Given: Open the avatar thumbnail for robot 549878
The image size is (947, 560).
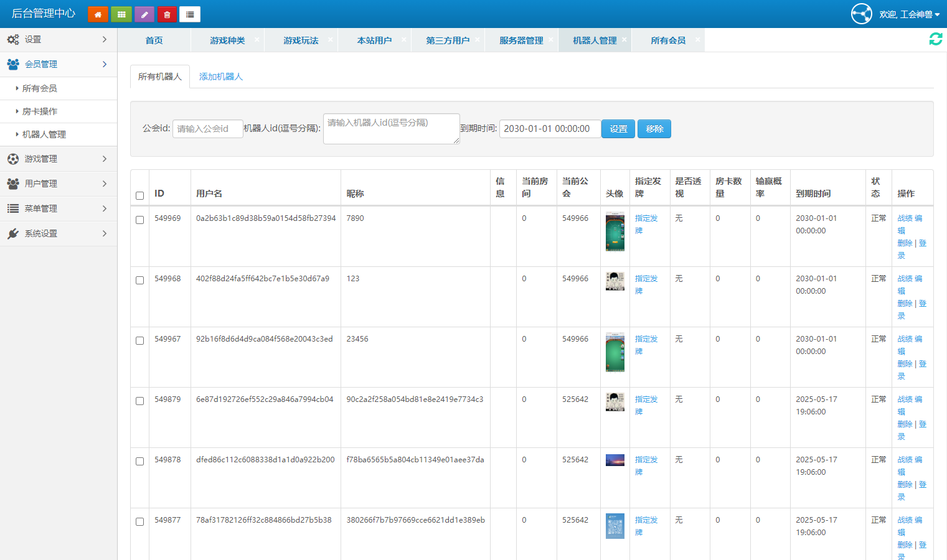Looking at the screenshot, I should [615, 460].
